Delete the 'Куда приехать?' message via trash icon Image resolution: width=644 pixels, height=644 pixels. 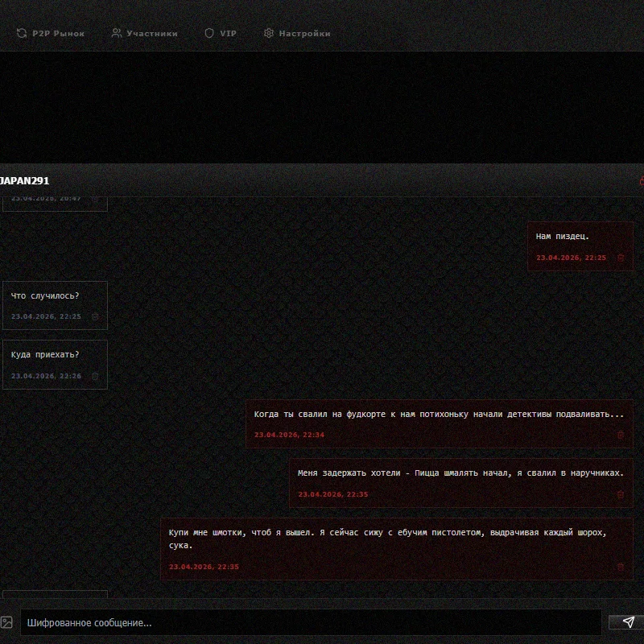(95, 376)
